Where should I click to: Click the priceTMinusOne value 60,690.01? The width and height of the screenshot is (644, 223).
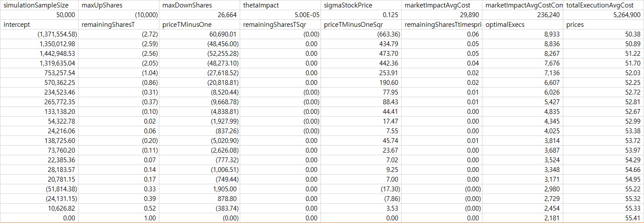[x=200, y=34]
